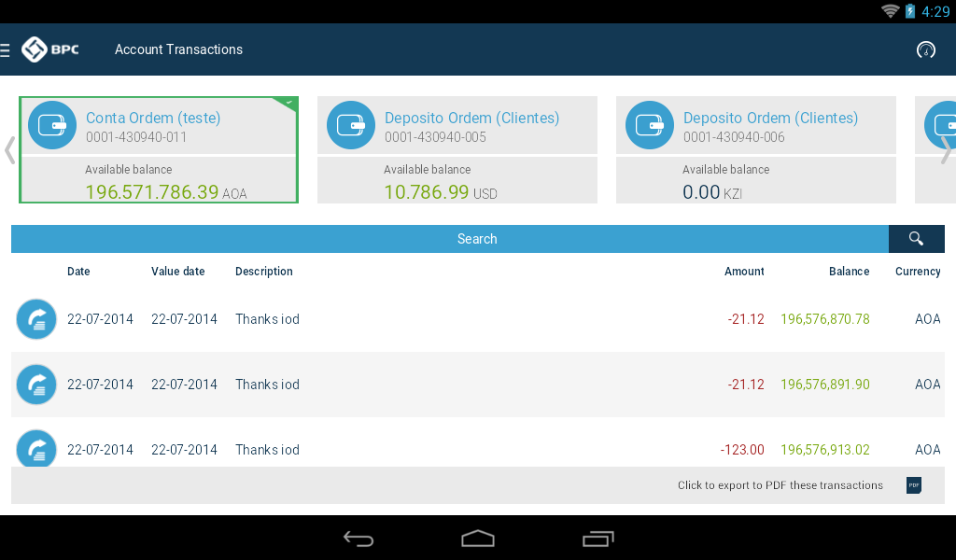Collapse back to previous accounts with the left chevron
The height and width of the screenshot is (560, 956).
(8, 147)
